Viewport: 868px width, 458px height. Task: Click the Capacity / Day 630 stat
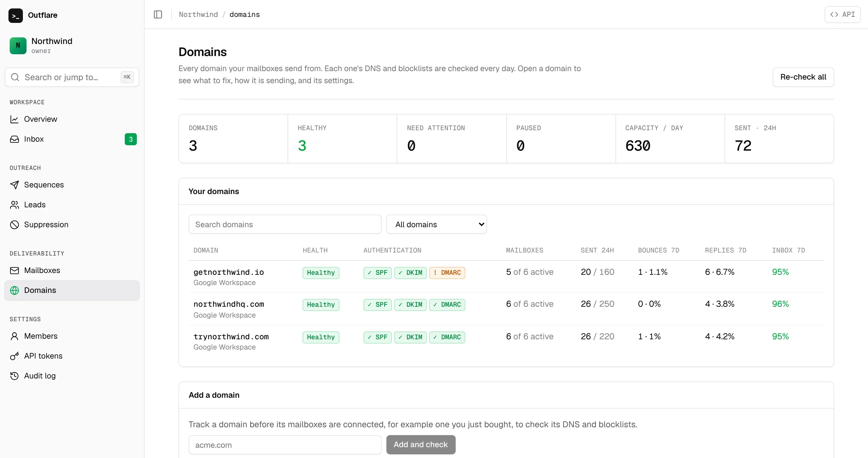click(x=670, y=139)
